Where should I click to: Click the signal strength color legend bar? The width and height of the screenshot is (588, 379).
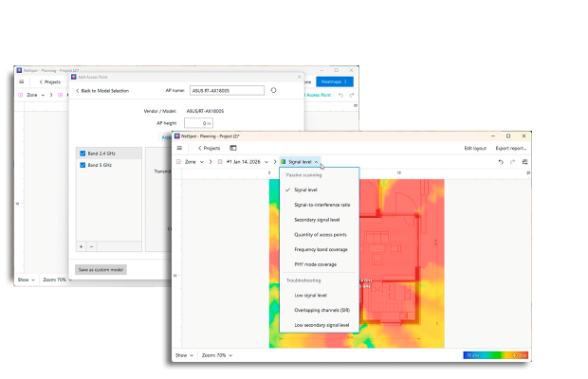[x=495, y=354]
